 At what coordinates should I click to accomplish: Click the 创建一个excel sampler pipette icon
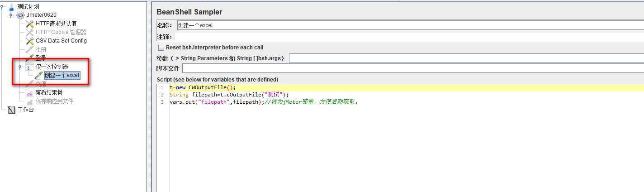[38, 75]
